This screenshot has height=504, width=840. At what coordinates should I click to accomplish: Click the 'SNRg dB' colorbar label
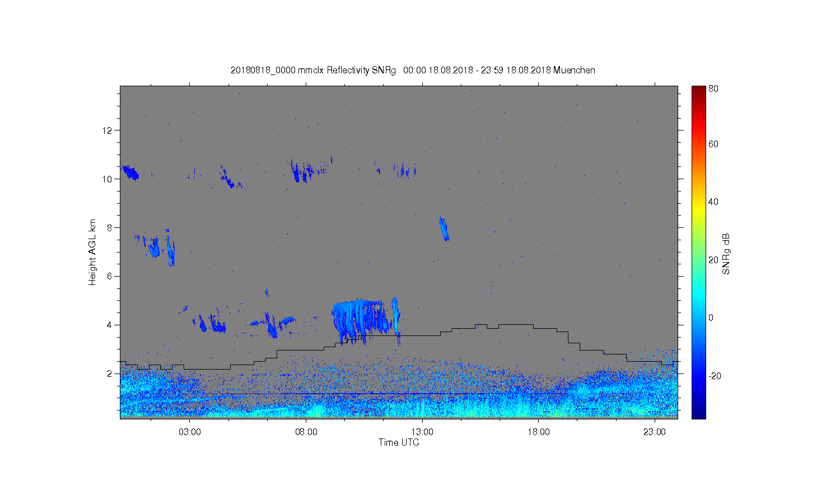726,254
